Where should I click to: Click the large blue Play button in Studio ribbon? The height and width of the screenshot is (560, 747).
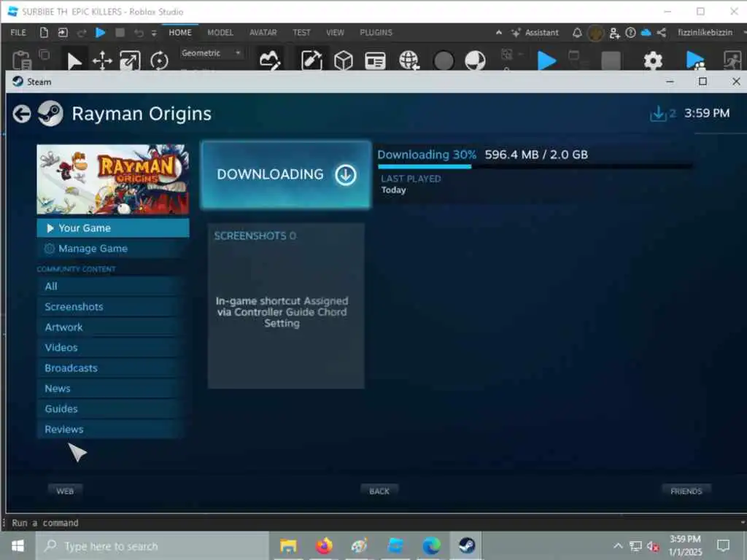pos(546,61)
